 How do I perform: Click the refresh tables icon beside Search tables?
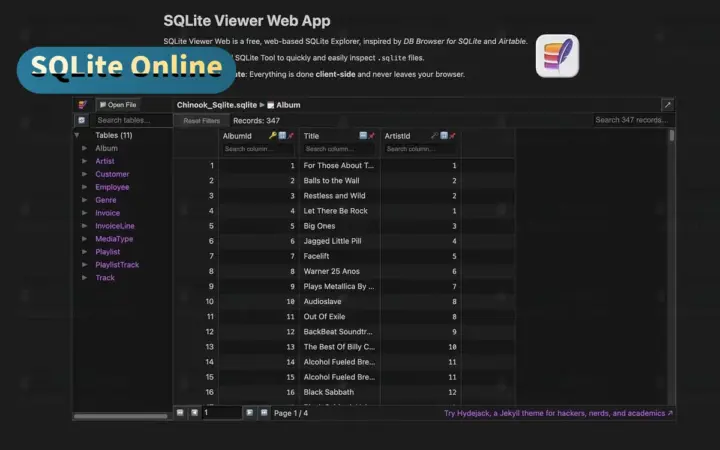82,120
